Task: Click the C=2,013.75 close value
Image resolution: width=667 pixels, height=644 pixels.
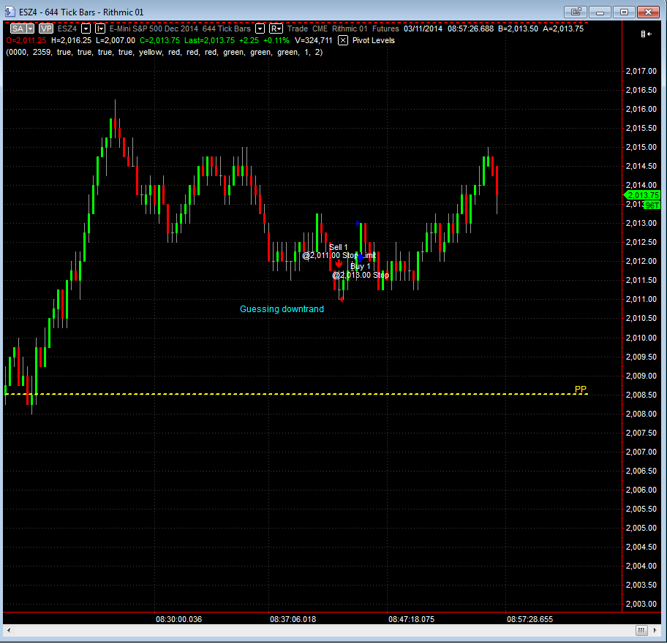Action: coord(159,40)
